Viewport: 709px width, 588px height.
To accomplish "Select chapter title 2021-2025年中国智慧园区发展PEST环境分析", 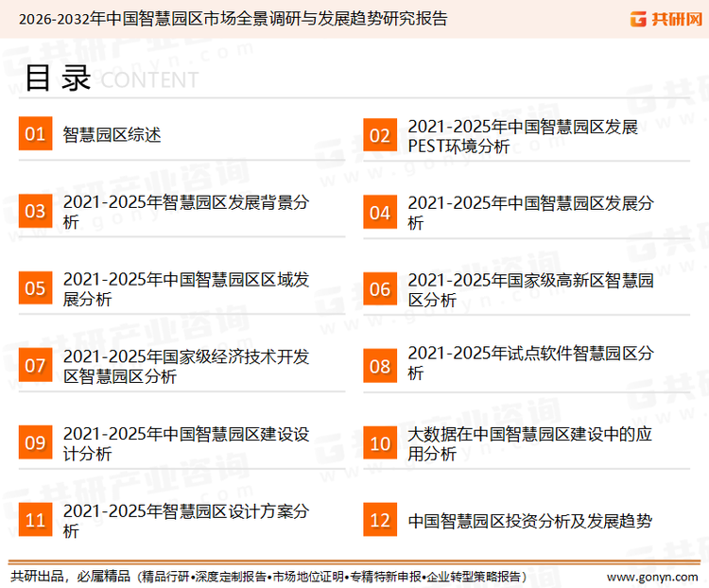I will [523, 136].
